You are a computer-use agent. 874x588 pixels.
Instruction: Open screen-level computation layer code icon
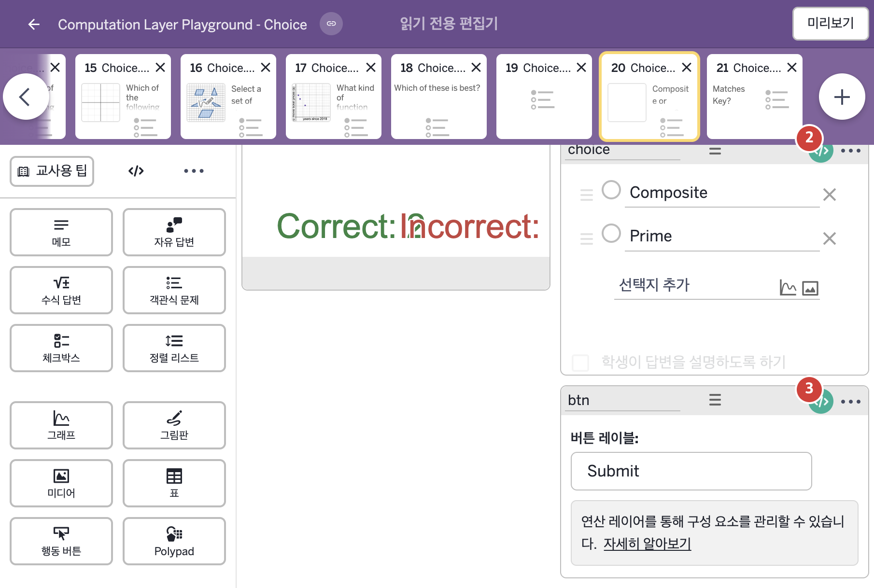tap(136, 171)
